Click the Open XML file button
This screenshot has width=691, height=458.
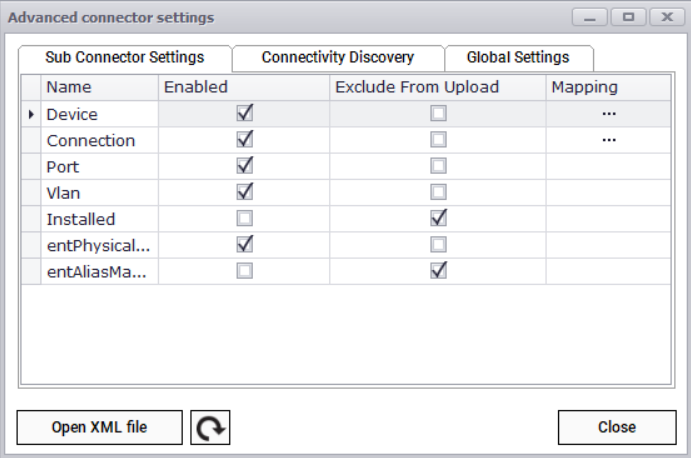click(x=99, y=427)
